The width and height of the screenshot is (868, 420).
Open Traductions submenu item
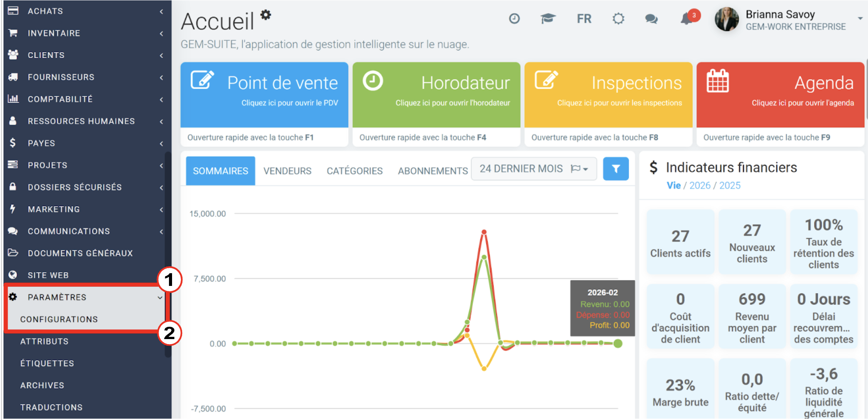point(51,407)
